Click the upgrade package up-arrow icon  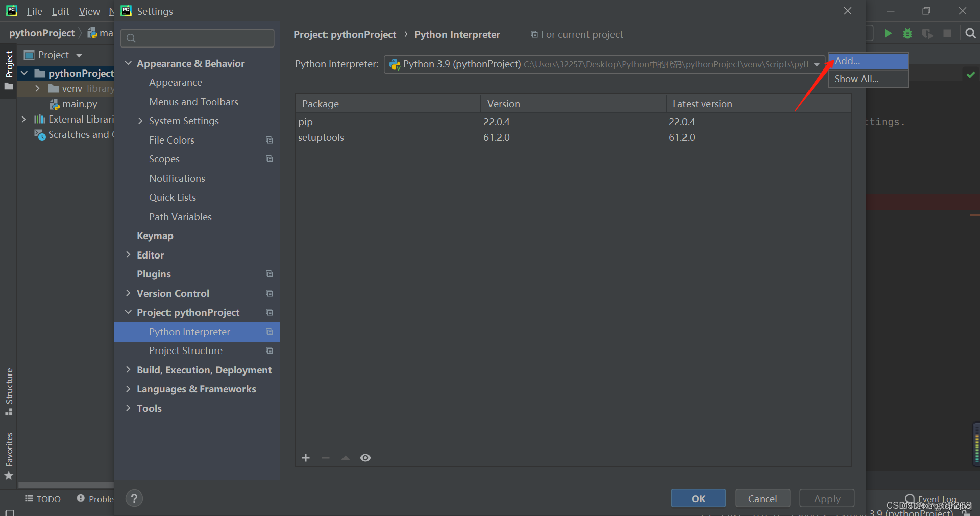(346, 458)
